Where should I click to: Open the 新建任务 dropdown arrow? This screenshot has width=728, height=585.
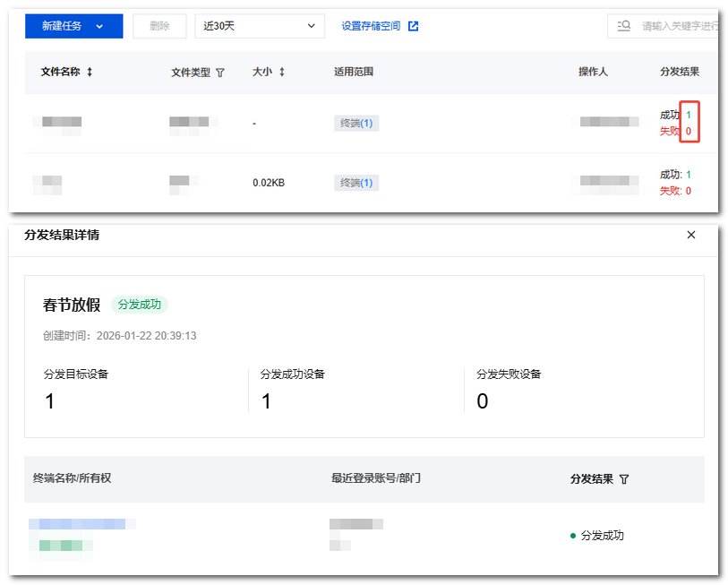[x=99, y=26]
